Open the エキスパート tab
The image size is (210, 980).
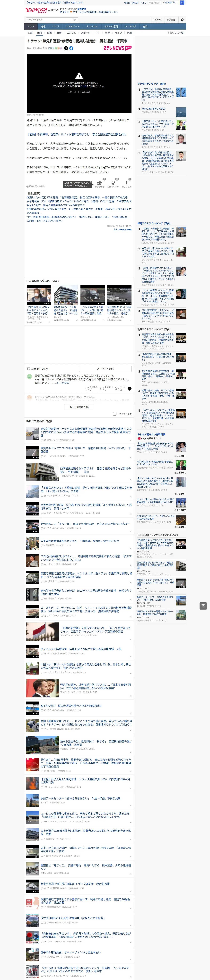(x=72, y=26)
